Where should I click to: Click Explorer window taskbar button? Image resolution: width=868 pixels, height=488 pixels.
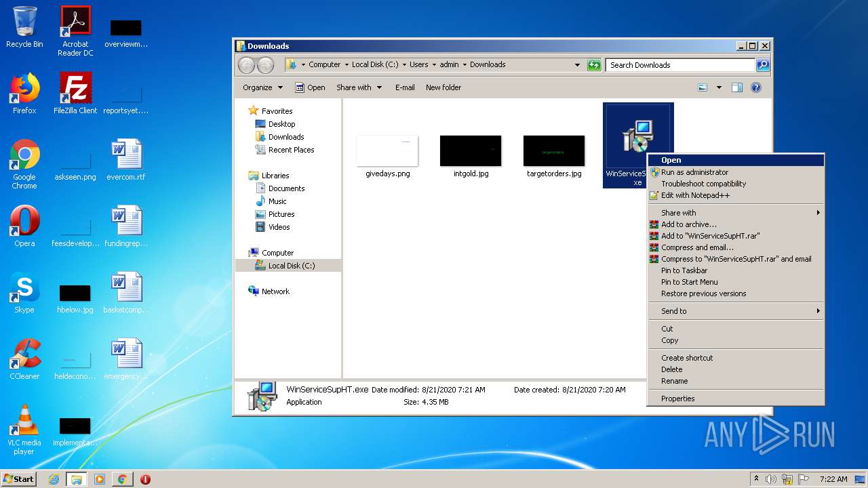77,479
